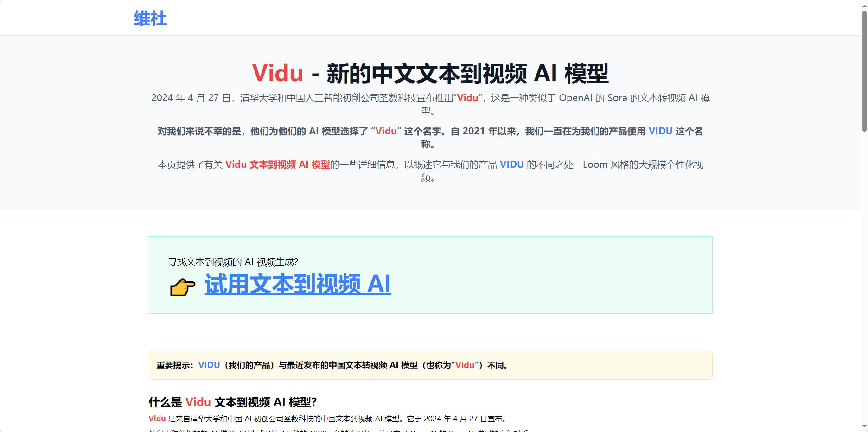Screen dimensions: 868x432
Task: Open the 圣数科技 link in the intro paragraph
Action: pyautogui.click(x=397, y=99)
